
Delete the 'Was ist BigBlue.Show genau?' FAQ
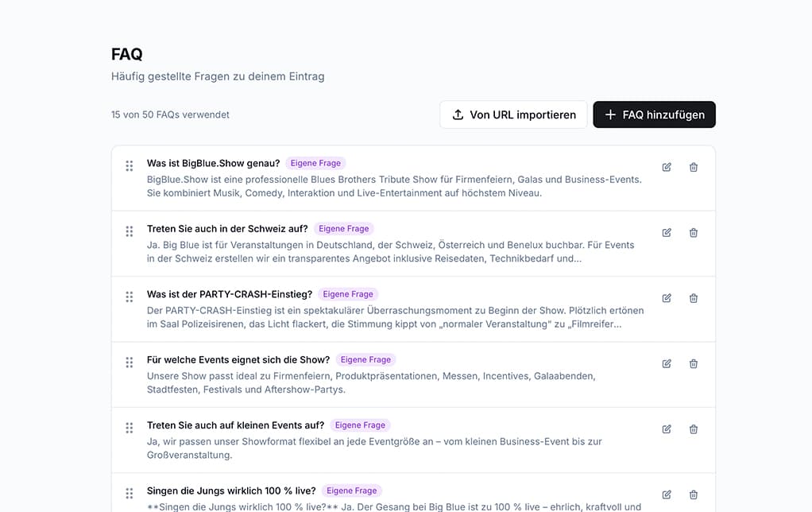click(694, 167)
